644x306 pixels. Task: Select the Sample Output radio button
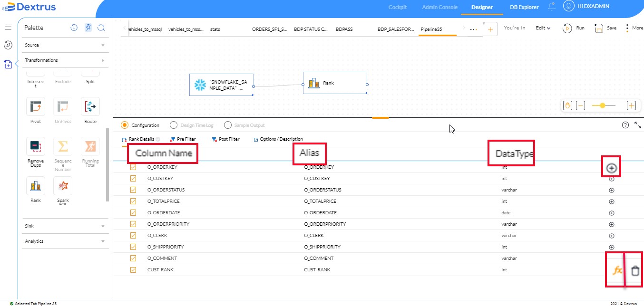[227, 125]
